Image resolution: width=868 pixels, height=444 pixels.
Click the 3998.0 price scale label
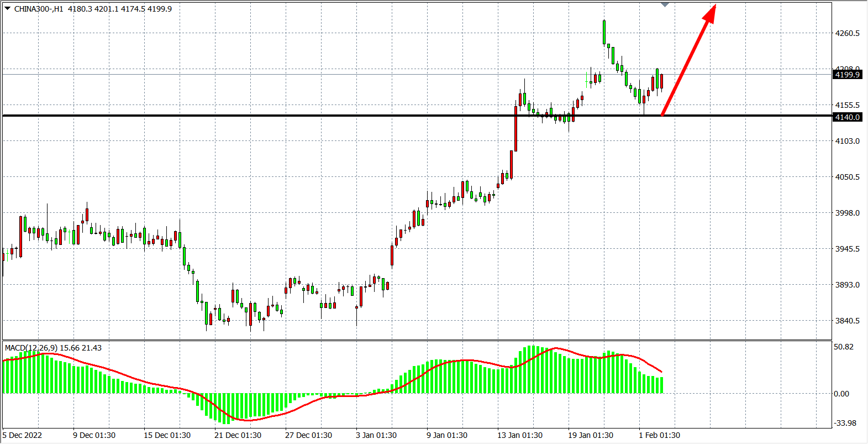tap(847, 213)
